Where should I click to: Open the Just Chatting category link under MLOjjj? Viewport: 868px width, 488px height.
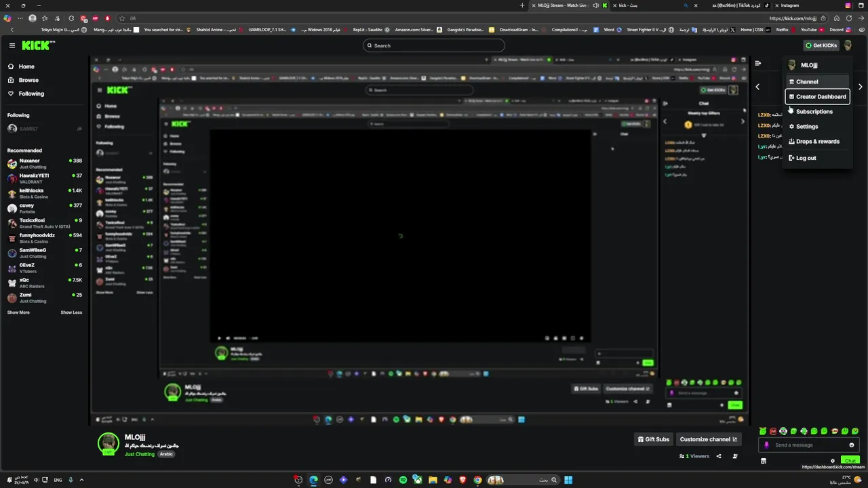click(140, 454)
